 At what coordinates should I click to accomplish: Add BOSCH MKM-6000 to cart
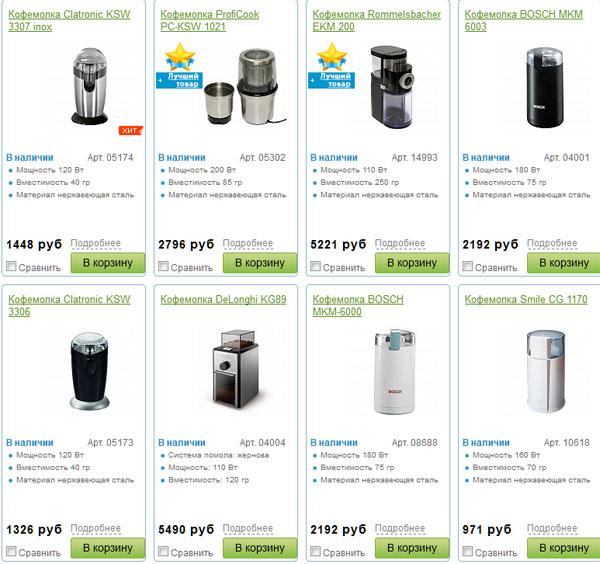coord(412,548)
